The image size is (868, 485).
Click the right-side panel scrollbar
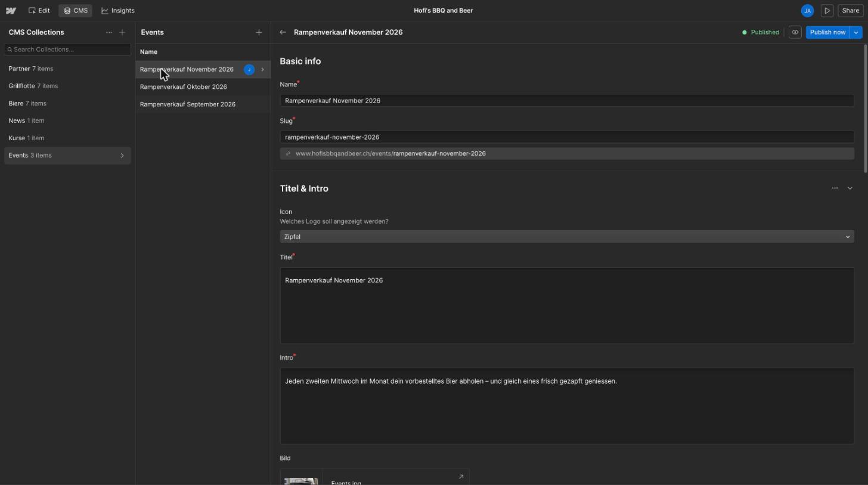click(x=864, y=109)
